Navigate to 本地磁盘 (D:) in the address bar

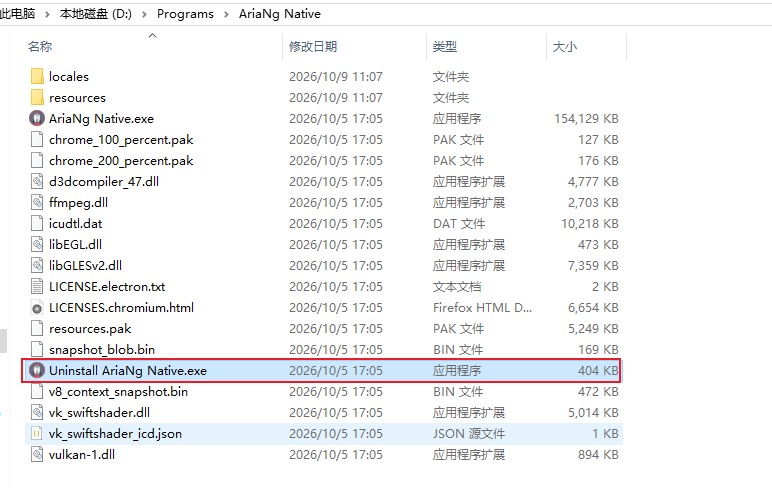click(96, 14)
